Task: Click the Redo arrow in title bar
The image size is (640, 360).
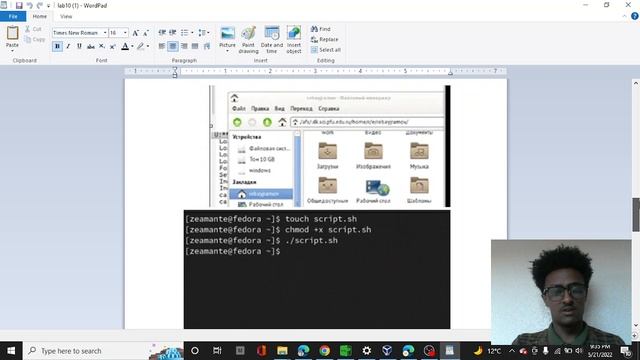Action: (40, 5)
